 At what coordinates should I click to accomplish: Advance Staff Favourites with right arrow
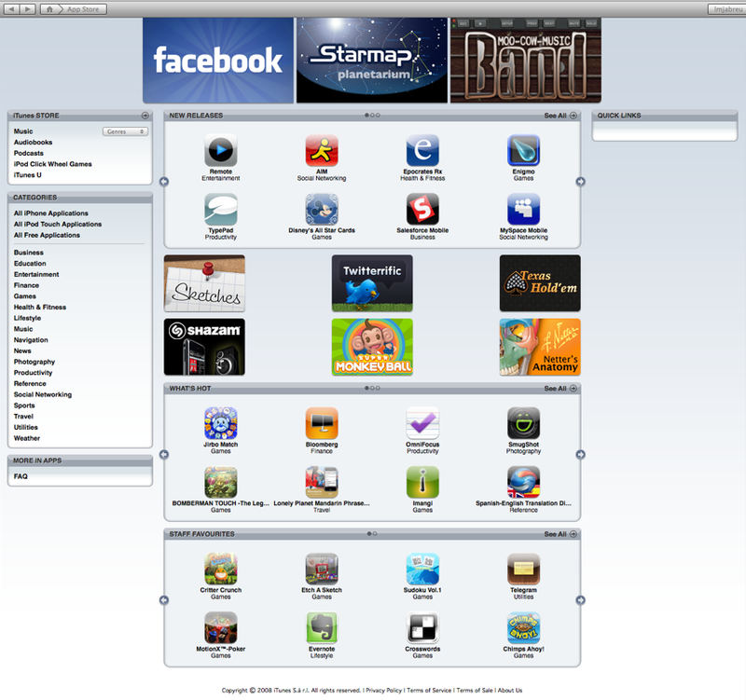click(580, 600)
